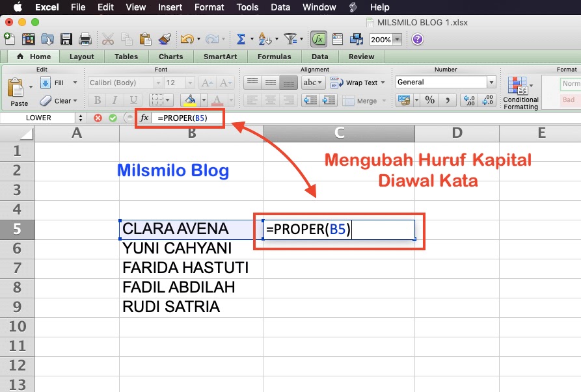Click the Paste clipboard toolbar icon
This screenshot has width=581, height=392.
click(145, 39)
